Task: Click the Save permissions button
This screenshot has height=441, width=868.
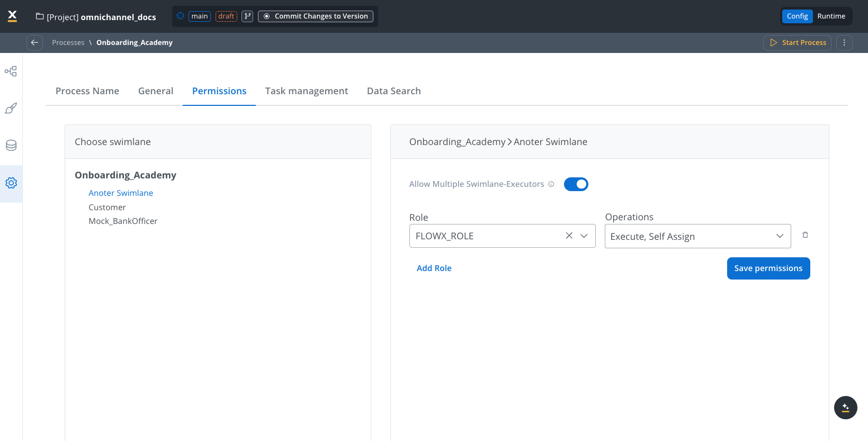Action: [768, 268]
